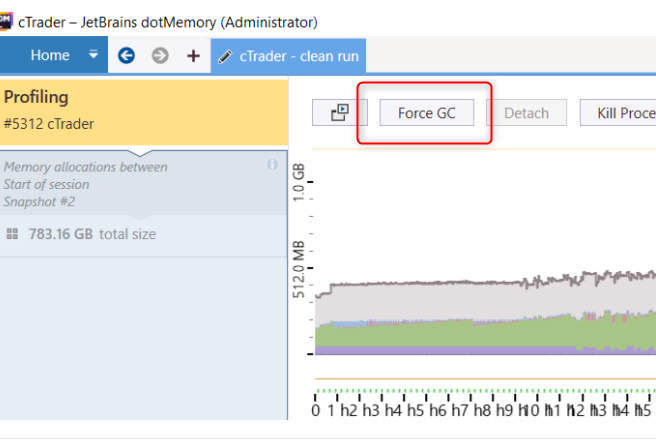
Task: Click the 'Start of session' text
Action: [x=46, y=184]
